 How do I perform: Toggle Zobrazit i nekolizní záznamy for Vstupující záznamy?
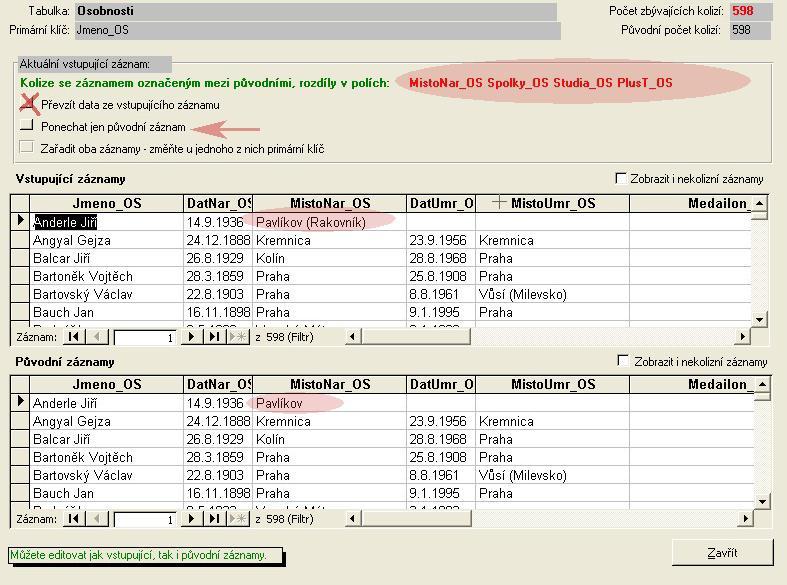coord(621,178)
